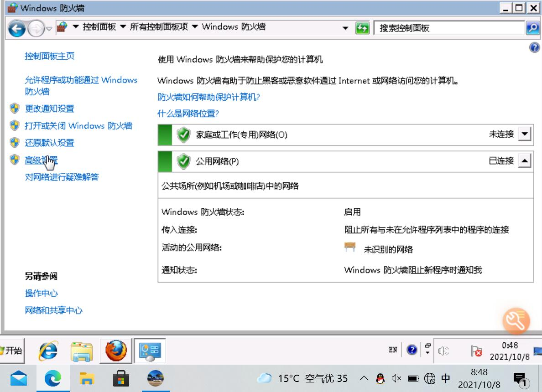Open the recent pages dropdown arrow
The image size is (542, 392).
click(49, 29)
